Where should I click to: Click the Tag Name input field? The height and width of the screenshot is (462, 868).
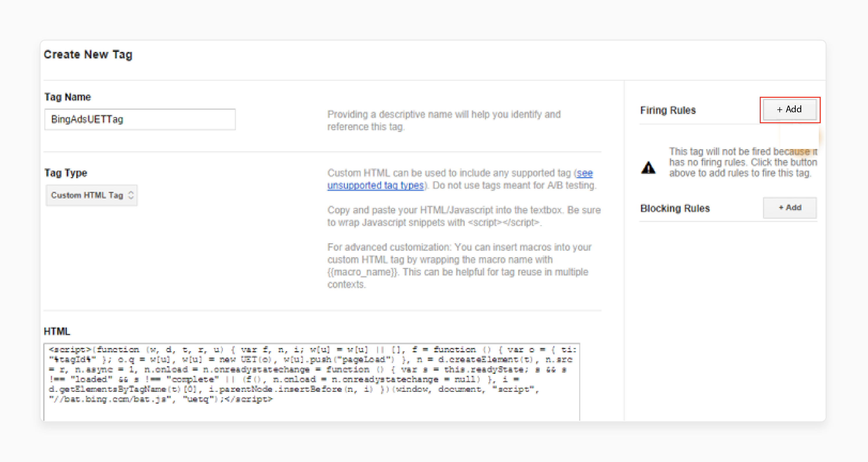click(x=140, y=119)
